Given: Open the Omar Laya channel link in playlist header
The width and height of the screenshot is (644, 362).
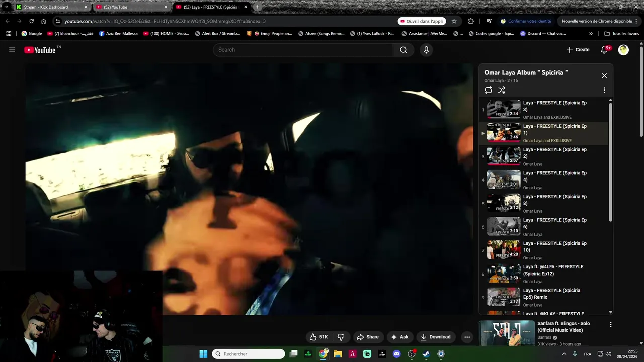Looking at the screenshot, I should point(494,81).
